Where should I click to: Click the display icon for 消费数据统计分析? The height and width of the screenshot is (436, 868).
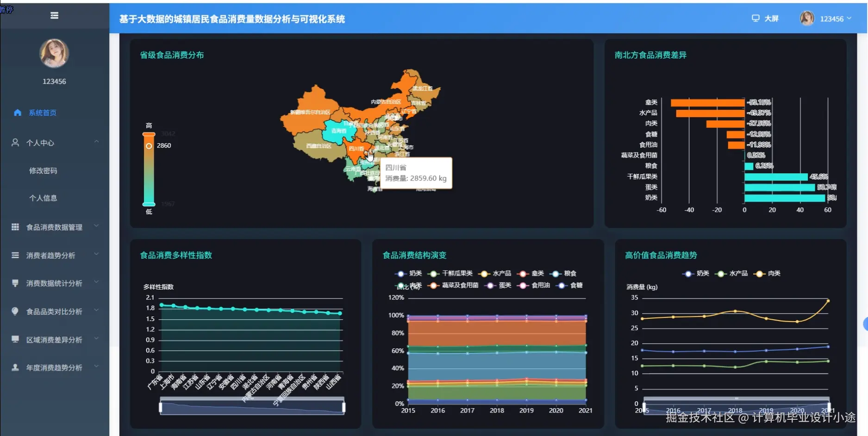pyautogui.click(x=15, y=283)
